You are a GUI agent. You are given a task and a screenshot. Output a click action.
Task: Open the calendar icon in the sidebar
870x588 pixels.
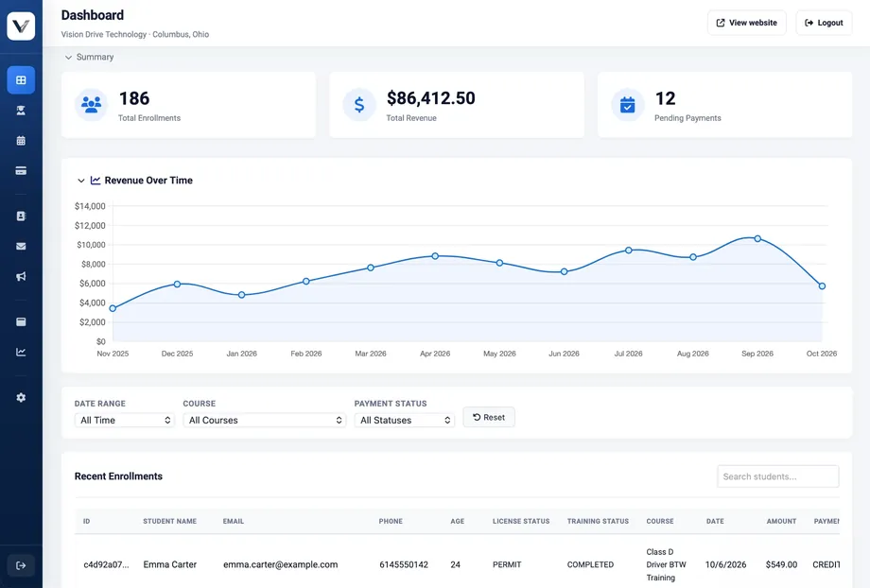click(21, 140)
